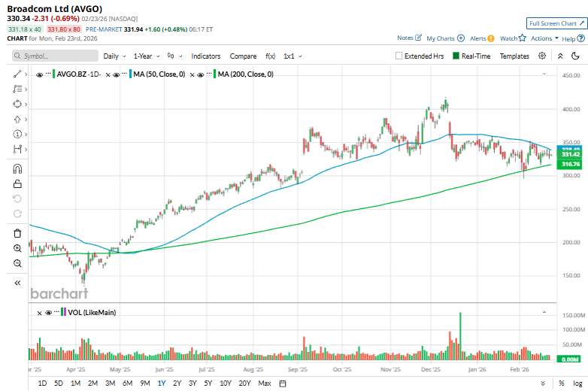Select the measure range tool

17,149
